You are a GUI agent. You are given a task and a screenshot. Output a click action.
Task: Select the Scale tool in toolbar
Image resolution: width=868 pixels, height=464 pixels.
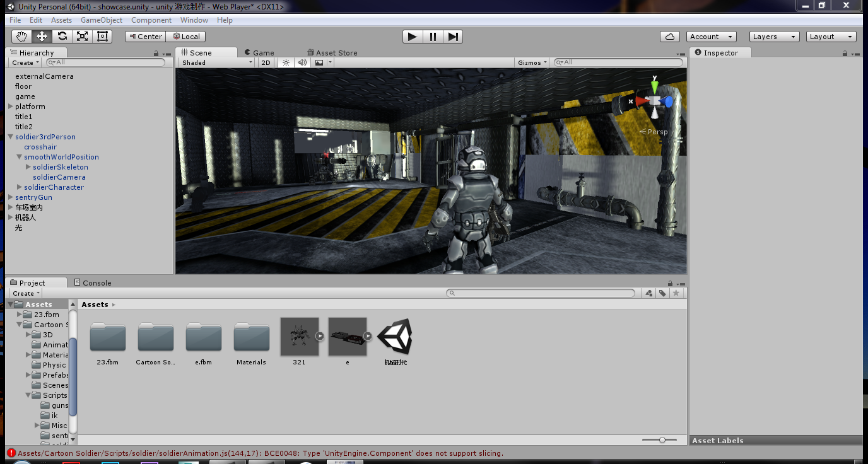click(x=82, y=37)
